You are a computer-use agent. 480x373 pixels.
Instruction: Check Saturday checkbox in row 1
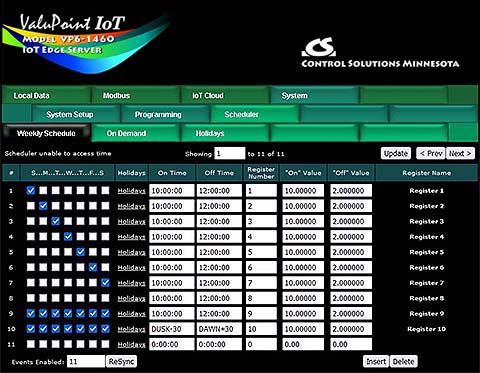click(x=105, y=190)
